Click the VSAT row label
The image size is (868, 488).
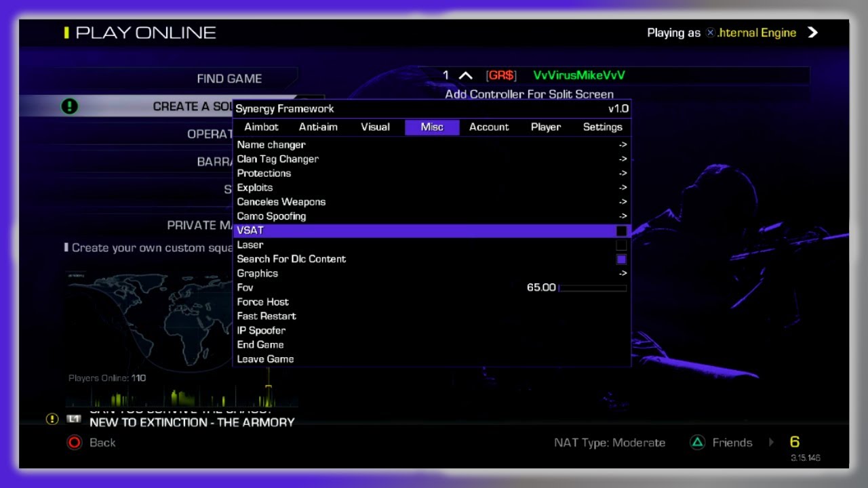(x=250, y=230)
